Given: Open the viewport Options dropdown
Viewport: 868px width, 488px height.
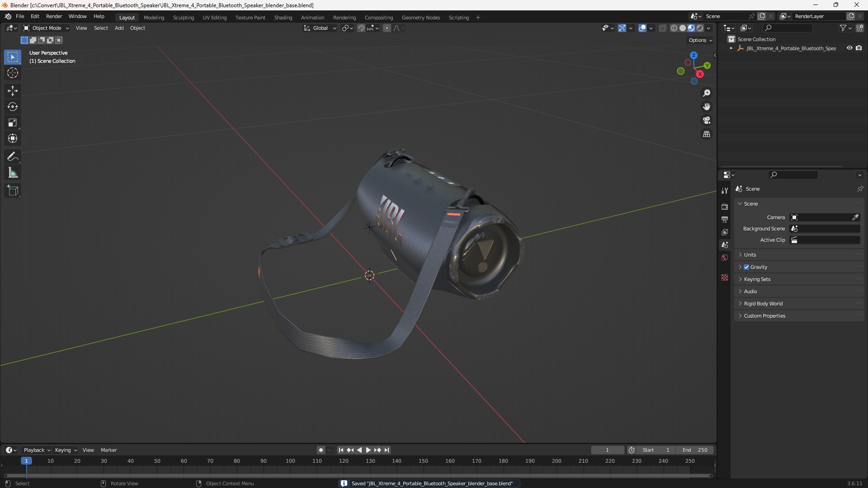Looking at the screenshot, I should [x=700, y=40].
